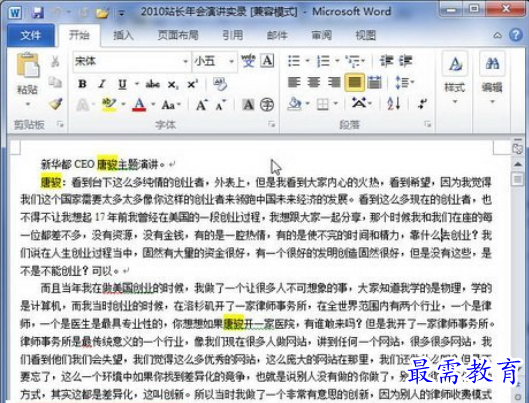Apply the paragraph shading paint bucket
The image size is (529, 403).
point(295,104)
